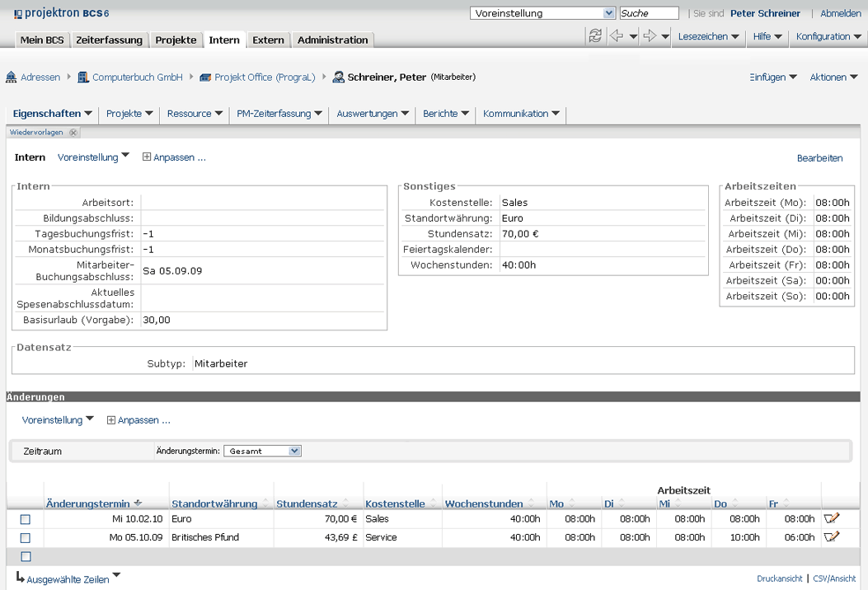Switch to the Extern tab

point(268,40)
